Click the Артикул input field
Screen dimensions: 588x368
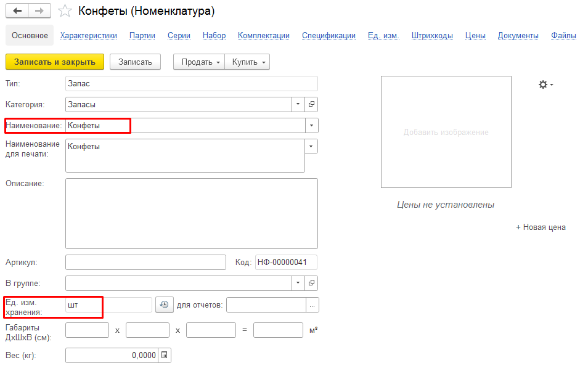pyautogui.click(x=145, y=262)
